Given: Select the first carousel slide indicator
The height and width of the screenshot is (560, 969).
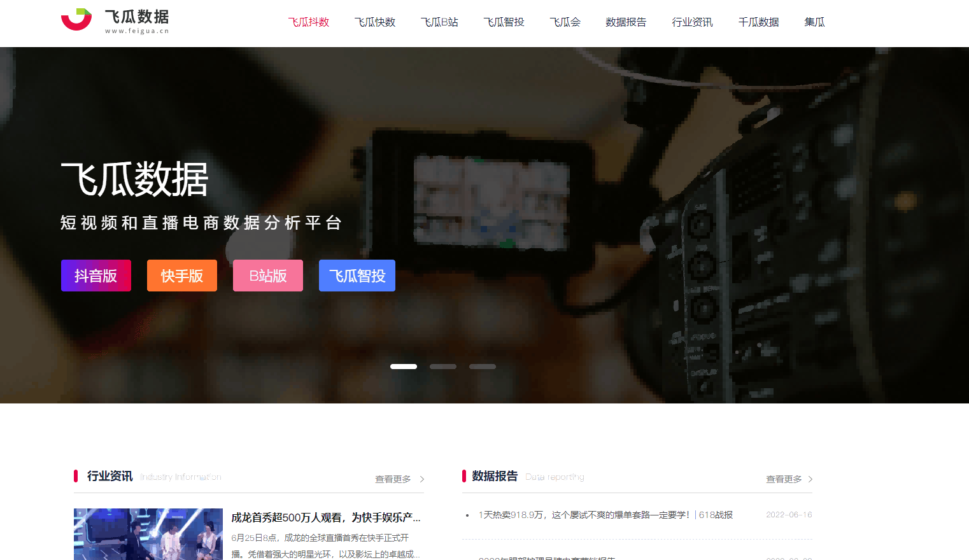Looking at the screenshot, I should (x=404, y=367).
